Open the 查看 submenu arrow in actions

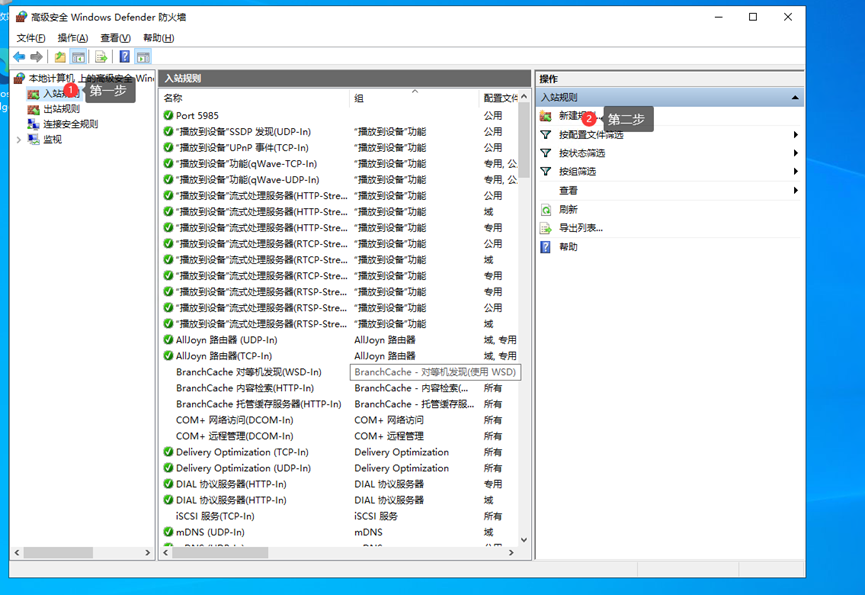pyautogui.click(x=795, y=190)
